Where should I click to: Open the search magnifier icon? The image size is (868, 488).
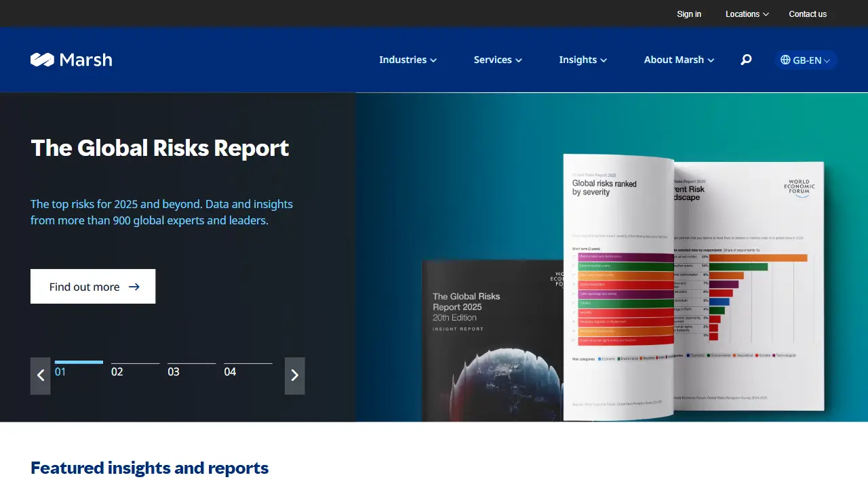click(x=746, y=60)
